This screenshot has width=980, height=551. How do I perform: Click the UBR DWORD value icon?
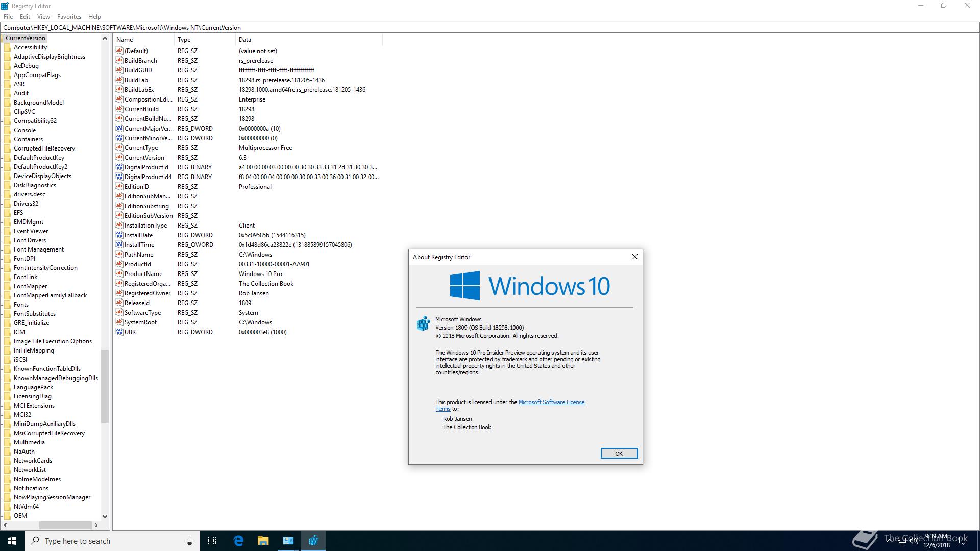point(119,332)
